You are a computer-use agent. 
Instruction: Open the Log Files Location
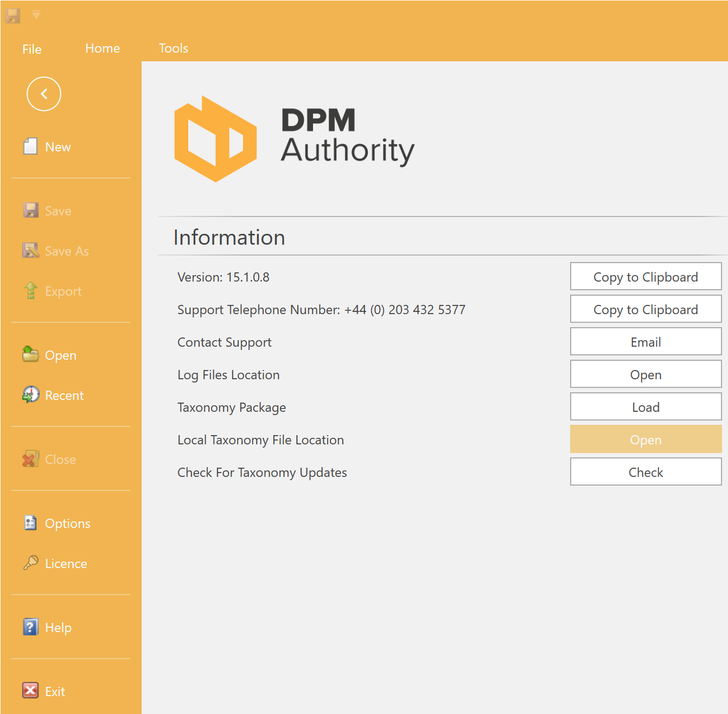646,374
